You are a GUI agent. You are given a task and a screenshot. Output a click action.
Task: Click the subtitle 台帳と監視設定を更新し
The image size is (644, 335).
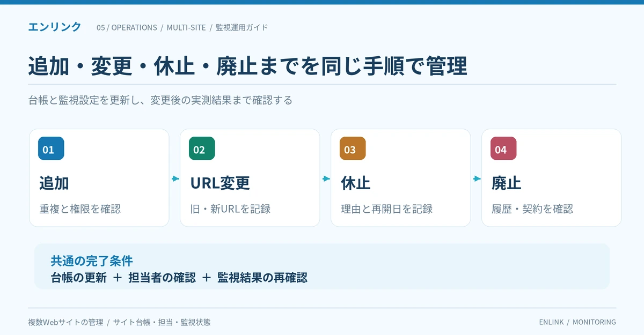(x=83, y=100)
